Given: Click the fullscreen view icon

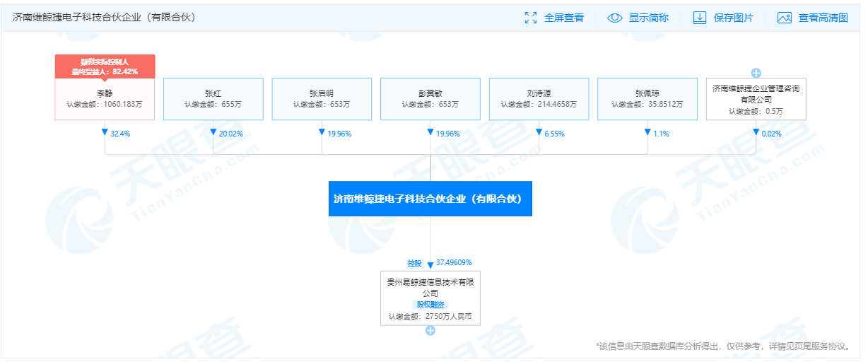Looking at the screenshot, I should pos(531,18).
